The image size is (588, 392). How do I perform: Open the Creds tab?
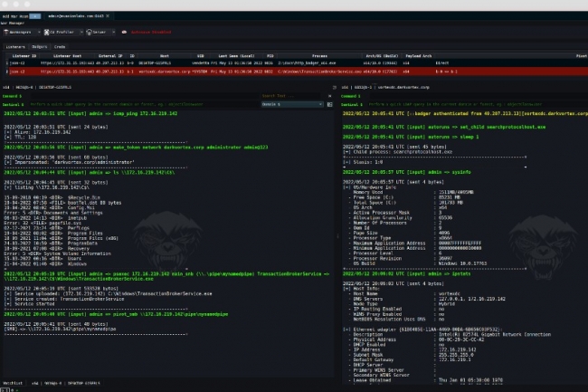pos(60,47)
